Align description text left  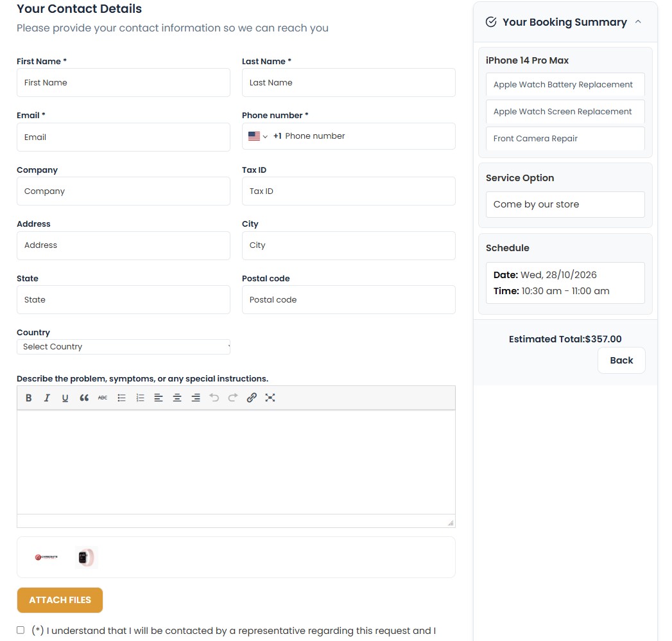pyautogui.click(x=159, y=398)
